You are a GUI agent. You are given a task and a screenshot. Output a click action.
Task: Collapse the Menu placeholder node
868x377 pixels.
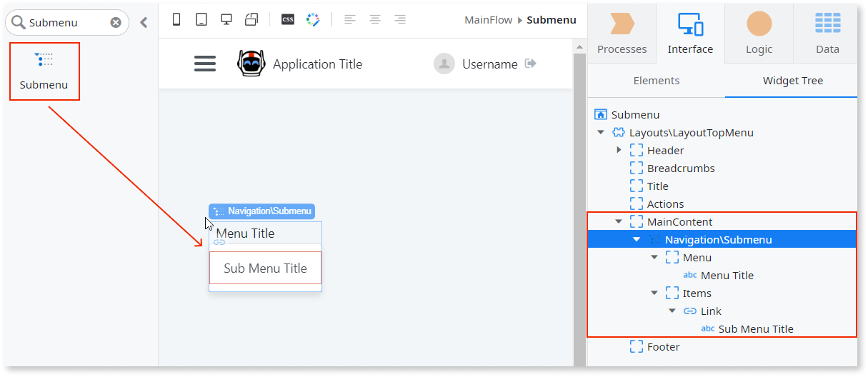[x=654, y=258]
